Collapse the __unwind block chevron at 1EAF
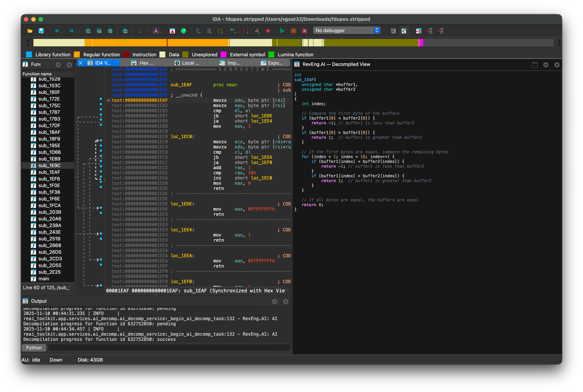The height and width of the screenshot is (392, 583). tap(109, 100)
